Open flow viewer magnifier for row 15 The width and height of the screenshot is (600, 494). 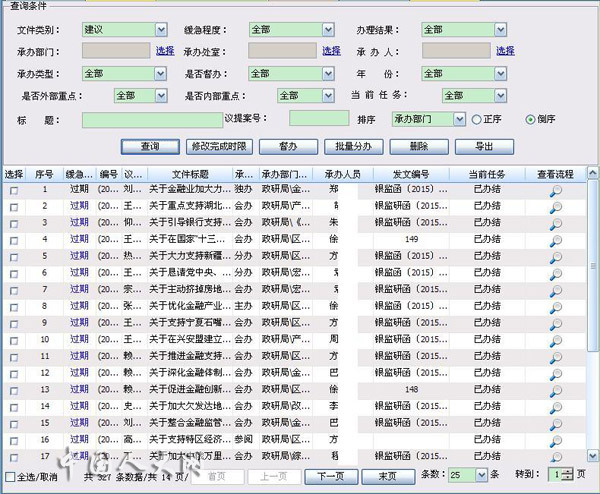tap(556, 425)
